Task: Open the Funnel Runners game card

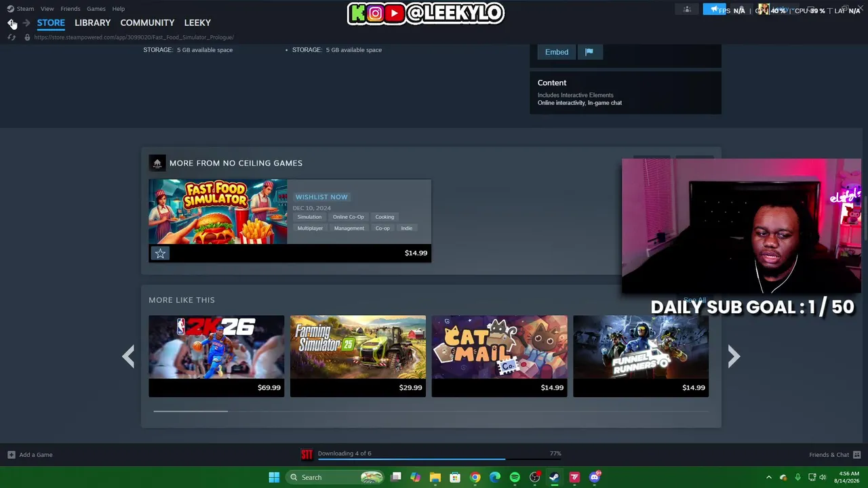Action: 641,356
